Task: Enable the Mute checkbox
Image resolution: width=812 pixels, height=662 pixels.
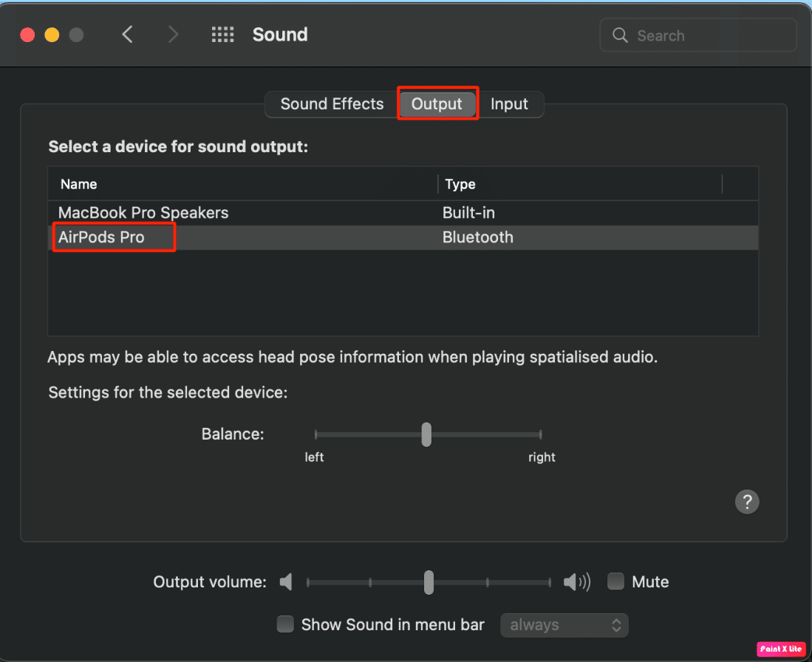Action: click(615, 581)
